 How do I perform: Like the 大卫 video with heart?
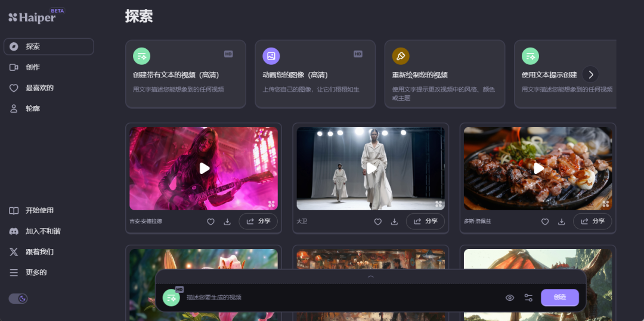click(x=377, y=222)
